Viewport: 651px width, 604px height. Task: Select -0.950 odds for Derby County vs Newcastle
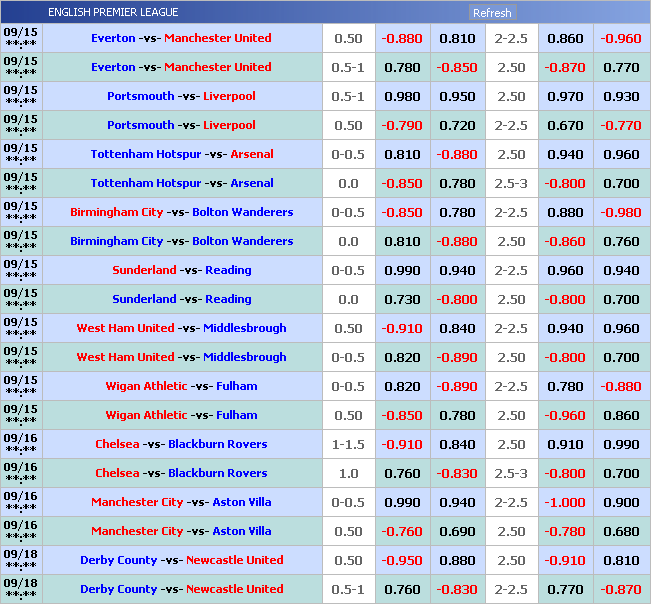click(x=401, y=560)
